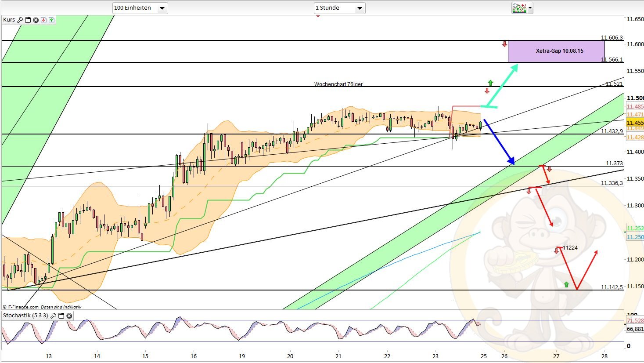This screenshot has height=363, width=644.
Task: Click the 11.373 line label
Action: click(615, 163)
